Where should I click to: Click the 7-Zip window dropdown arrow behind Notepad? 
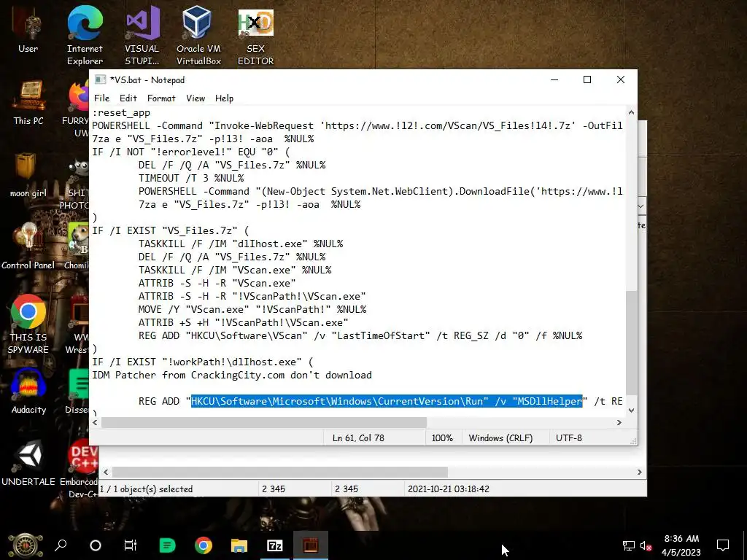pyautogui.click(x=641, y=206)
